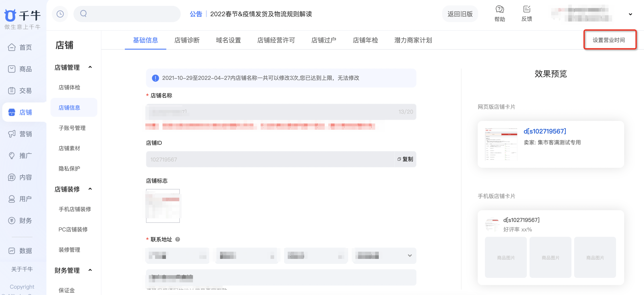The width and height of the screenshot is (644, 295).
Task: Click the 帮助 (Help) icon in top bar
Action: [x=500, y=10]
